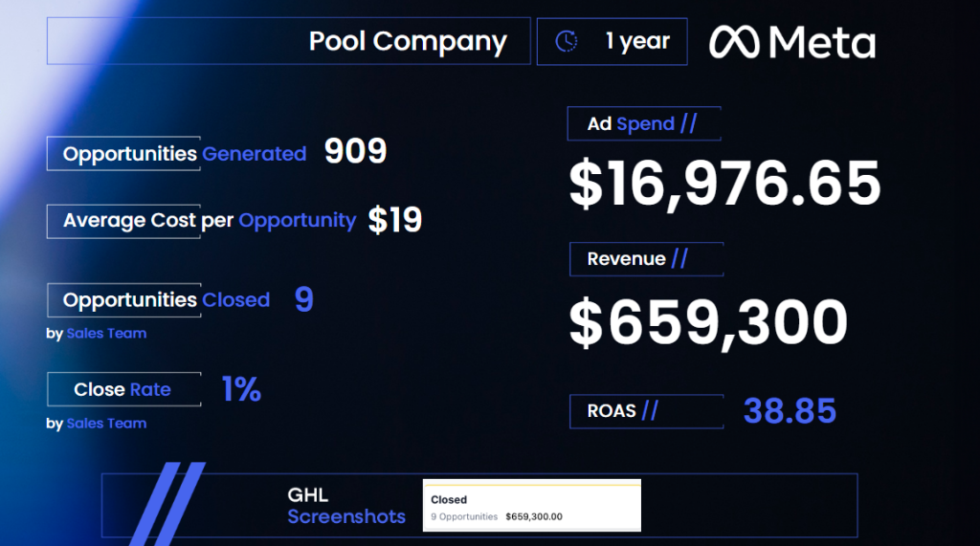Screen dimensions: 980x546
Task: Click the Meta wordmark text
Action: [821, 42]
